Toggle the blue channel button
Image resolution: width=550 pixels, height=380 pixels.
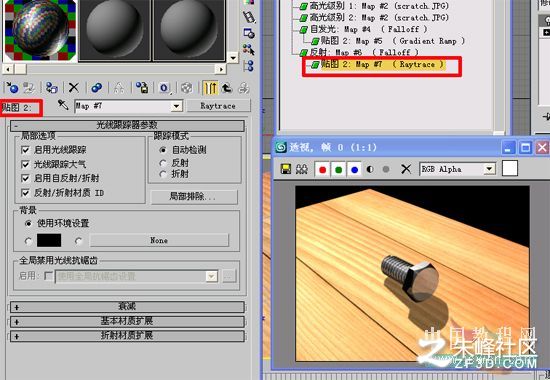355,169
